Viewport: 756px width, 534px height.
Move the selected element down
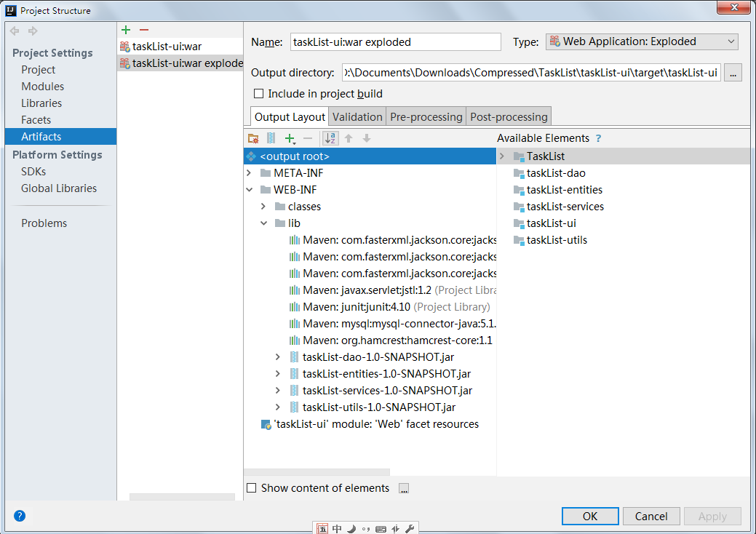[367, 139]
